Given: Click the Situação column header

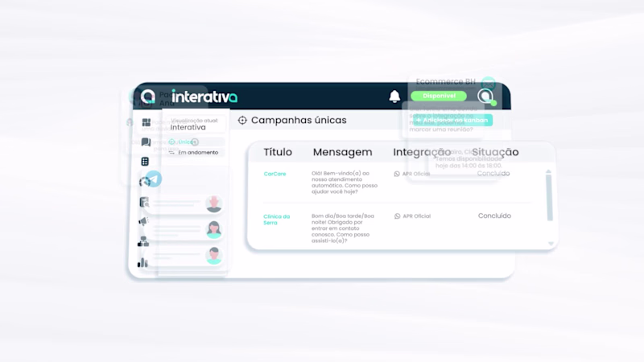Looking at the screenshot, I should coord(495,152).
